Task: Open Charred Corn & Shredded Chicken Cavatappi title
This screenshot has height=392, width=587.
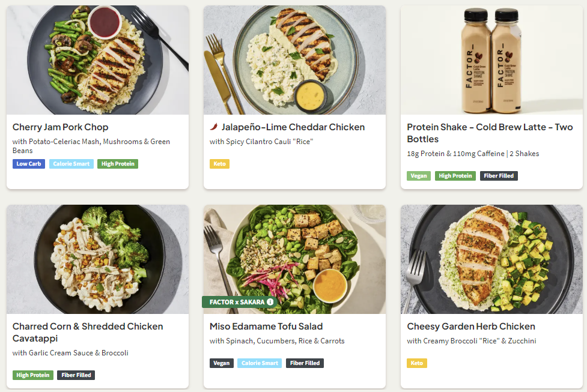Action: [x=88, y=332]
